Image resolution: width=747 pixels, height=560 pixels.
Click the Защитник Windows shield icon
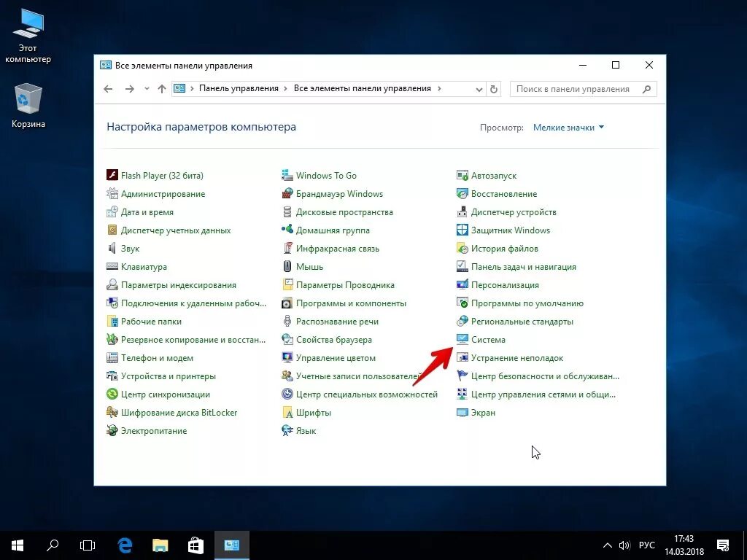click(x=462, y=230)
